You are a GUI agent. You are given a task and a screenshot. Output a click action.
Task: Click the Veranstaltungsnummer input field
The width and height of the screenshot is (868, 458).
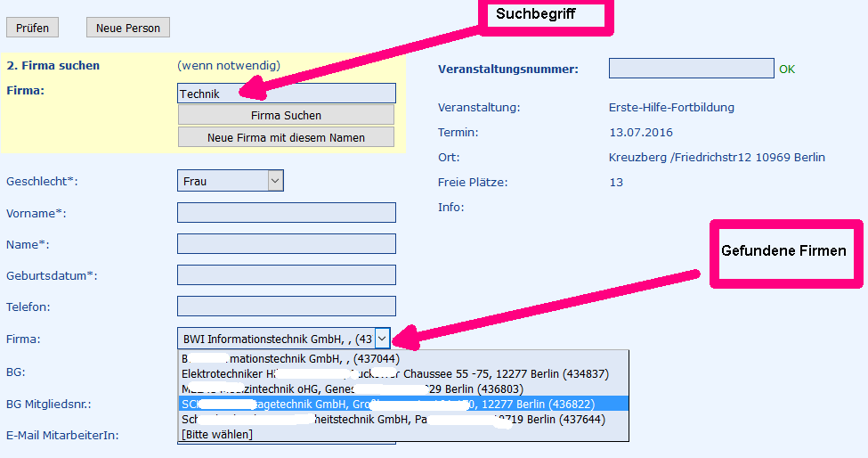point(691,69)
